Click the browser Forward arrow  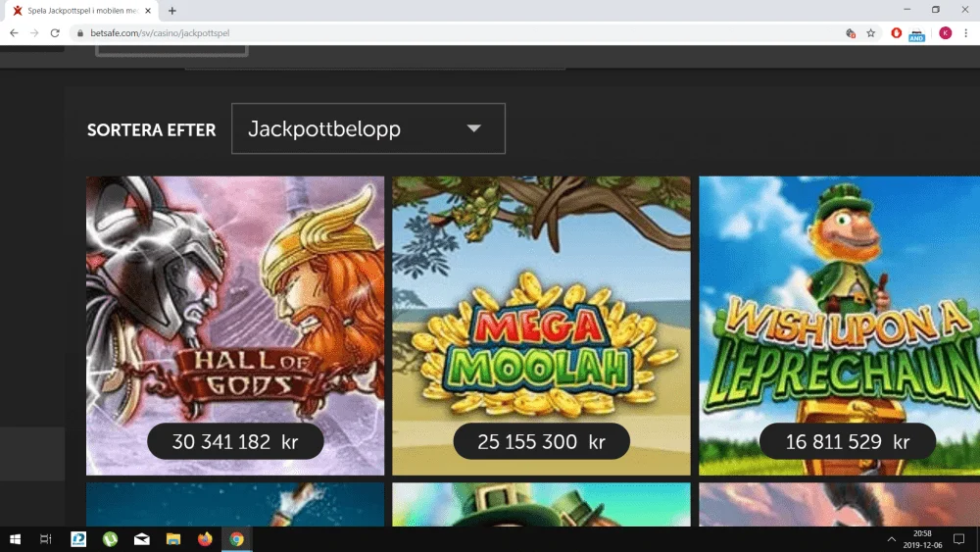coord(34,33)
